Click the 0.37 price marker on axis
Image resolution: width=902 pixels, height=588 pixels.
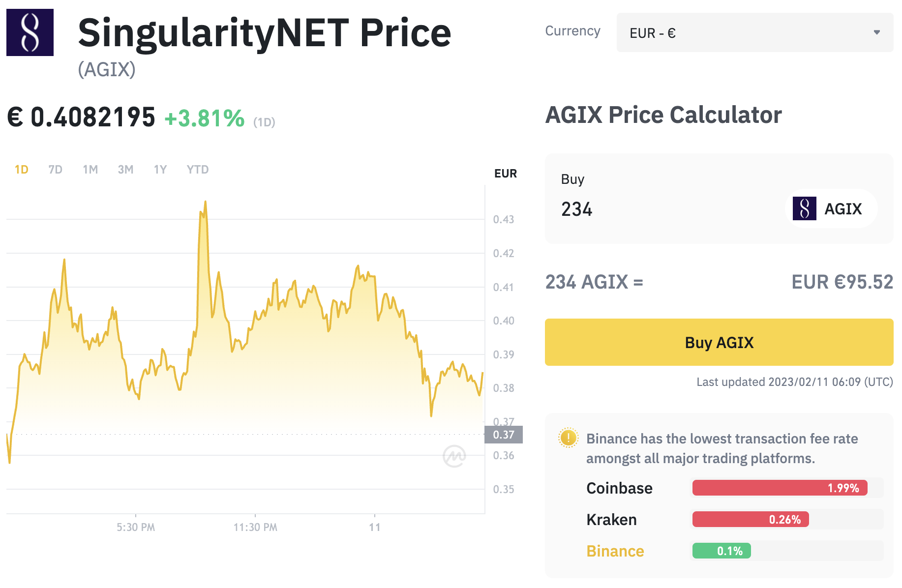tap(504, 435)
